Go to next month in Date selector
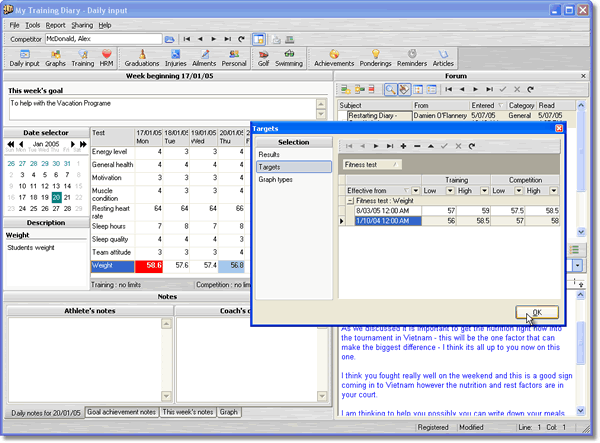Image resolution: width=600 pixels, height=443 pixels. 72,144
